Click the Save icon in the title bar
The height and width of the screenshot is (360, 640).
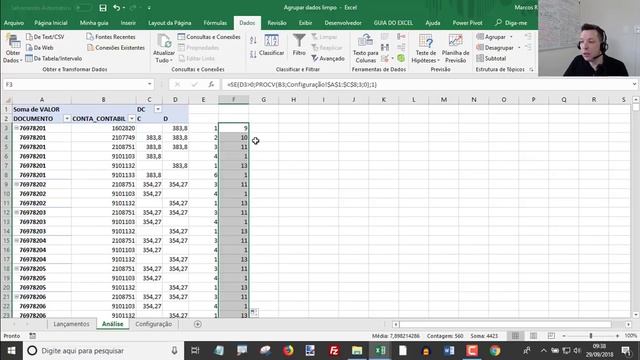tap(103, 8)
